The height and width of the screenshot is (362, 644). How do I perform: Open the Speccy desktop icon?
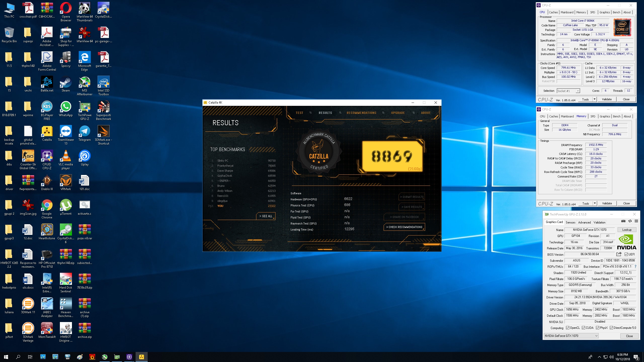point(66,60)
